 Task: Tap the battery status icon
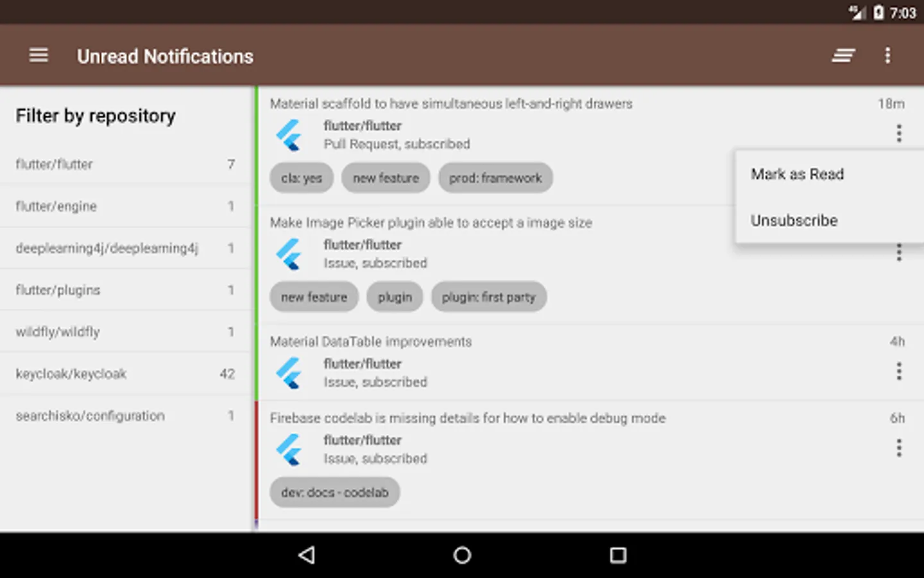[x=878, y=12]
